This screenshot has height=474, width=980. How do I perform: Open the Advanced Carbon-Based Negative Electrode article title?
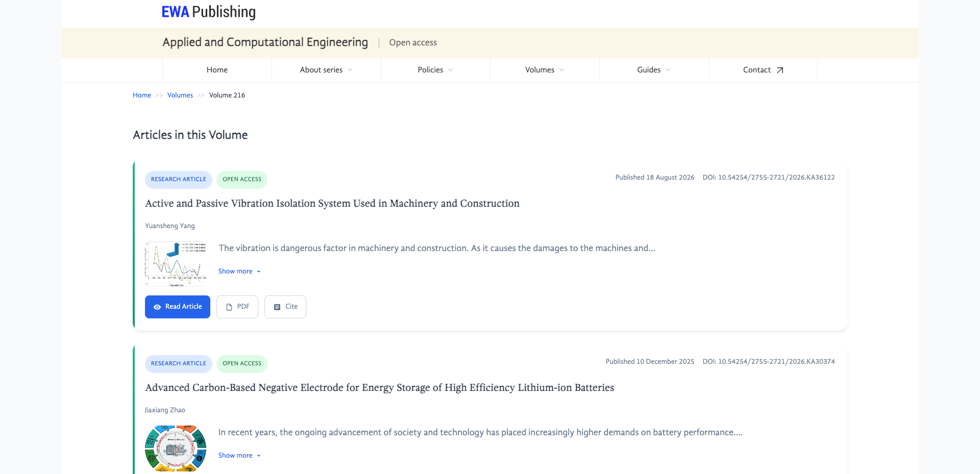tap(380, 388)
